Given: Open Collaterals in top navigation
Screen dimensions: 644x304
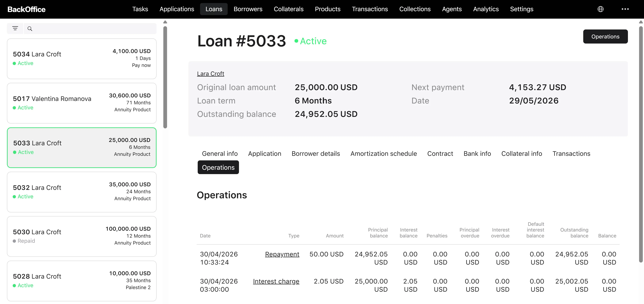Looking at the screenshot, I should coord(289,9).
